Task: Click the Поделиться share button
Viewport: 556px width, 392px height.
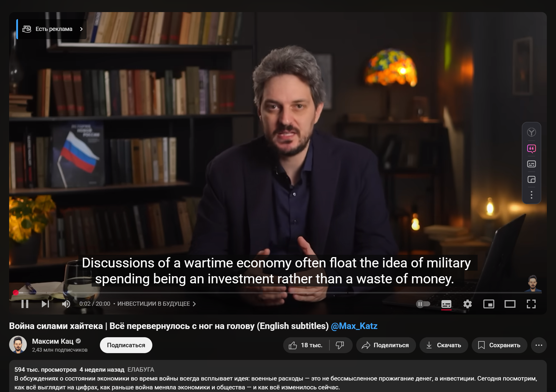Action: point(386,345)
